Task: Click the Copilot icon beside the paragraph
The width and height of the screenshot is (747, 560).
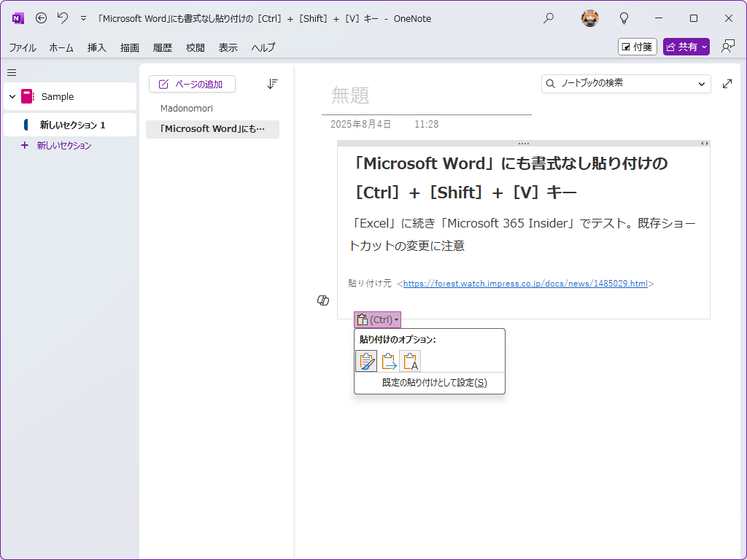Action: tap(322, 300)
